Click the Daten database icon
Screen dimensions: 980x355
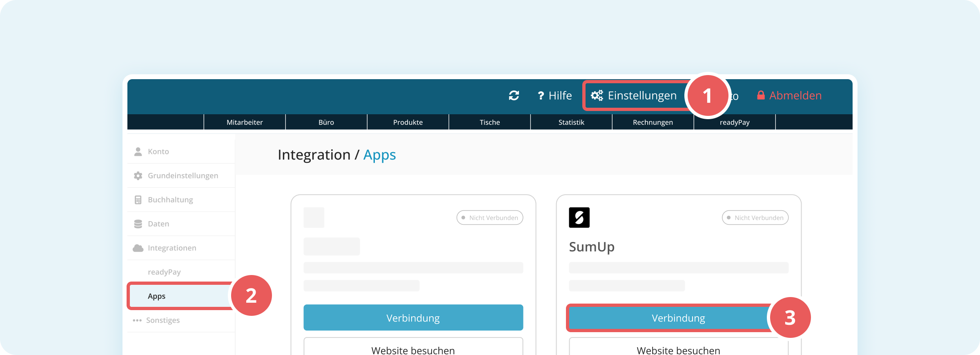138,224
